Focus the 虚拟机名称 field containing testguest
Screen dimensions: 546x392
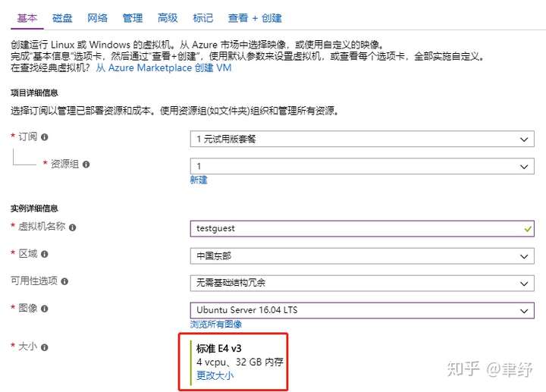pyautogui.click(x=362, y=228)
